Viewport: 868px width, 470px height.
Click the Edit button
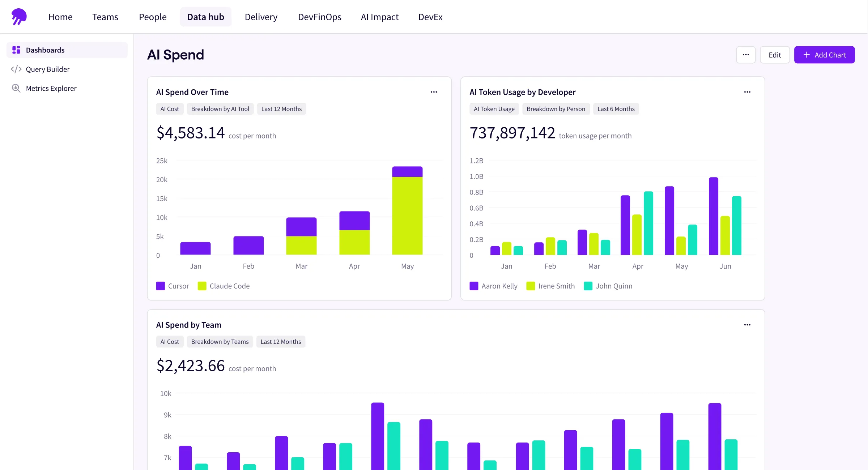tap(775, 55)
